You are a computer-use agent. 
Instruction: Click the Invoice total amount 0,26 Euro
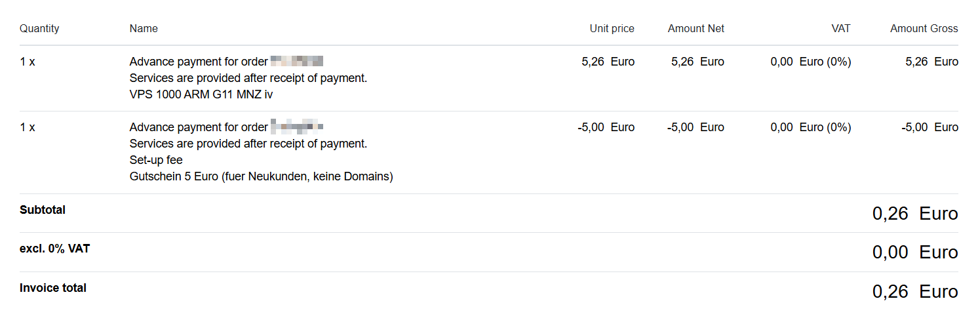[915, 292]
